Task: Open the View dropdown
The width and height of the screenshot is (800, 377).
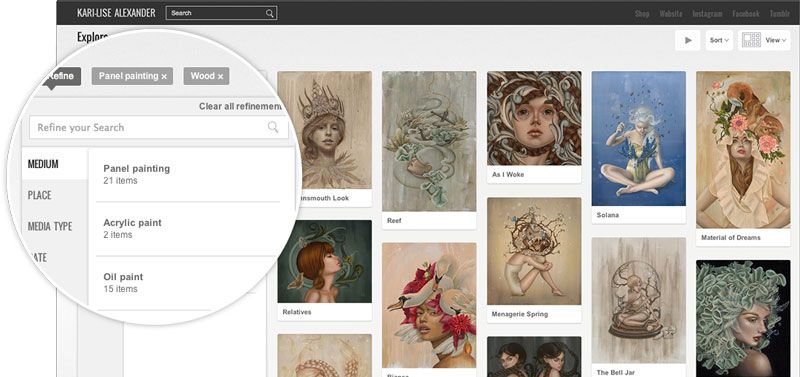Action: 776,40
